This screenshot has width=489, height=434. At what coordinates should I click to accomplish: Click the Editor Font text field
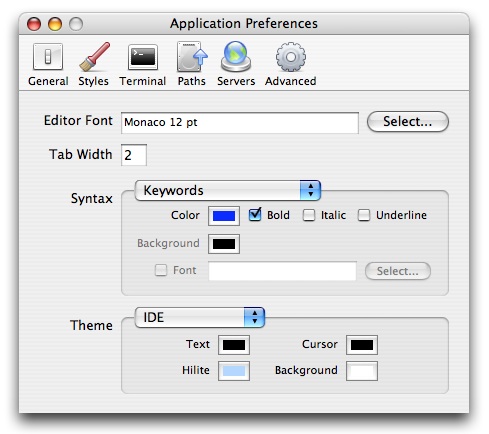(x=240, y=123)
